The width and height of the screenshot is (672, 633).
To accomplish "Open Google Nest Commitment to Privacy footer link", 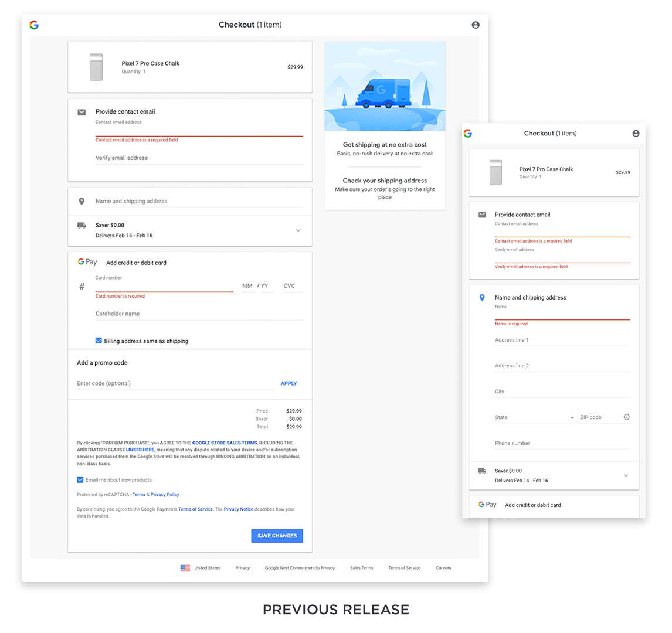I will pyautogui.click(x=300, y=568).
